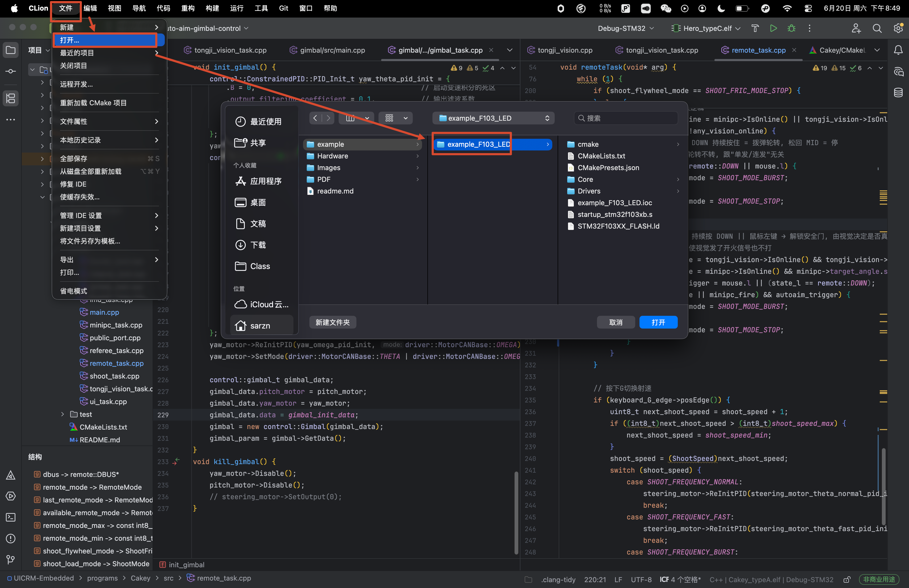909x588 pixels.
Task: Open the 文件 menu in menu bar
Action: (66, 9)
